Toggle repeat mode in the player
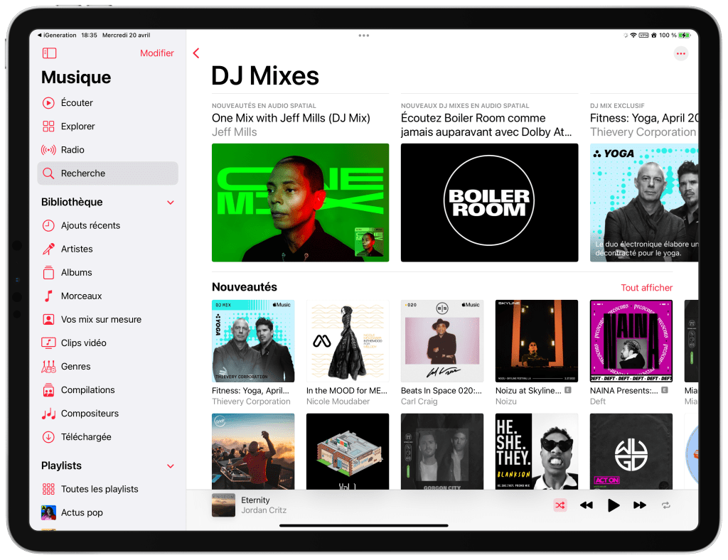The width and height of the screenshot is (728, 560). [x=665, y=505]
